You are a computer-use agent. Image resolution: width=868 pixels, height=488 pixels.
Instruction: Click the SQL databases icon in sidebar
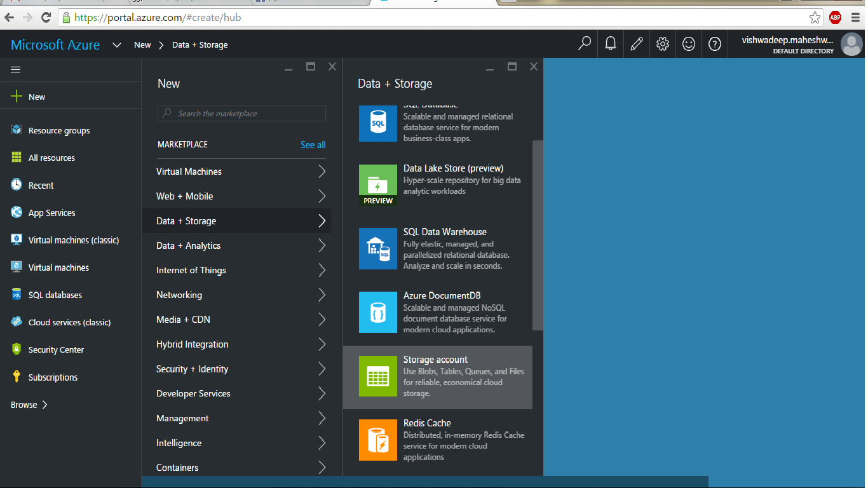pyautogui.click(x=17, y=294)
